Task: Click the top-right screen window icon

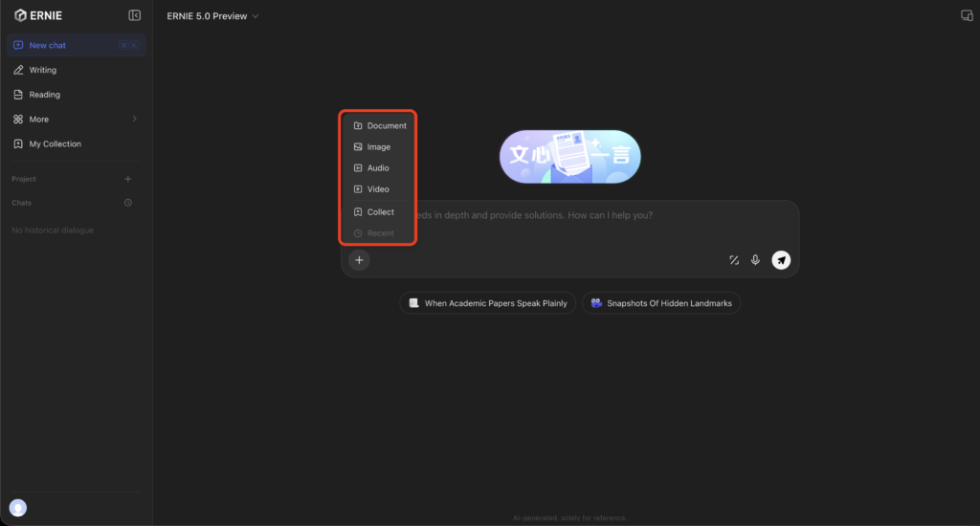Action: click(x=966, y=16)
